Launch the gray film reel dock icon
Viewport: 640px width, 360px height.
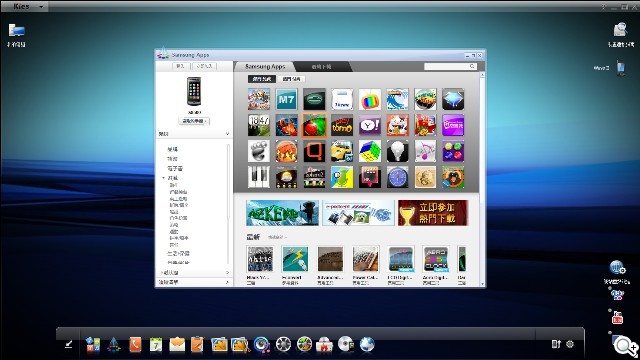click(x=283, y=344)
